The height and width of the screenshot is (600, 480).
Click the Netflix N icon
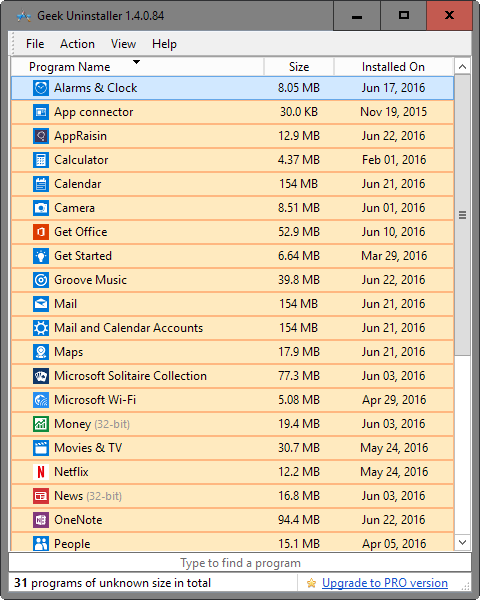tap(41, 472)
